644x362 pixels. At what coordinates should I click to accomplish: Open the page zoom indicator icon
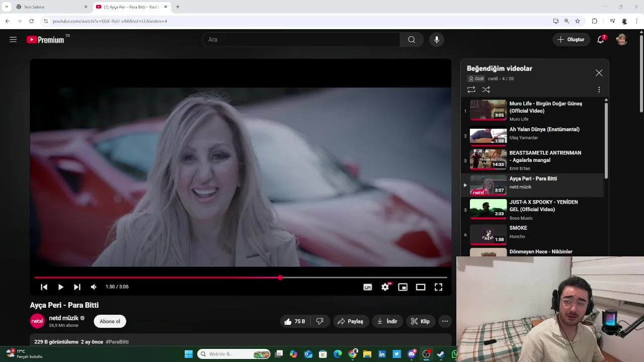coord(567,21)
